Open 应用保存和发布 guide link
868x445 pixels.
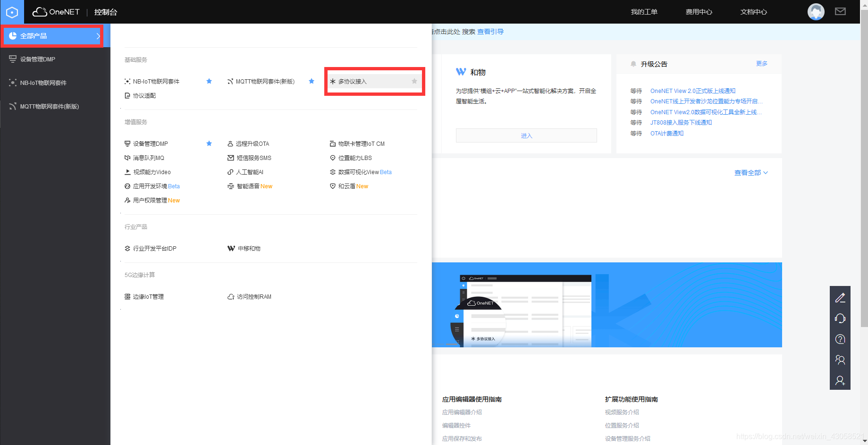pos(462,439)
